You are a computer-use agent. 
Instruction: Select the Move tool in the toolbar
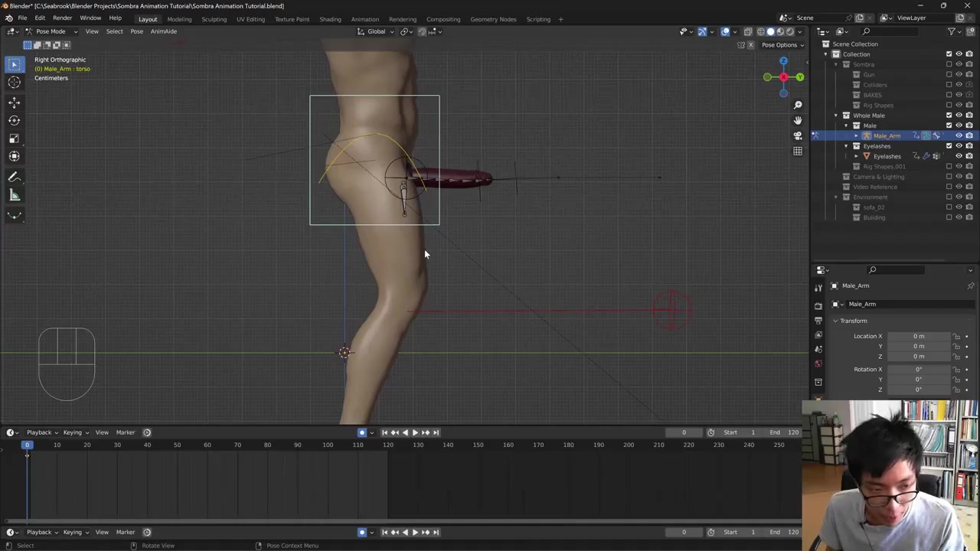coord(14,102)
